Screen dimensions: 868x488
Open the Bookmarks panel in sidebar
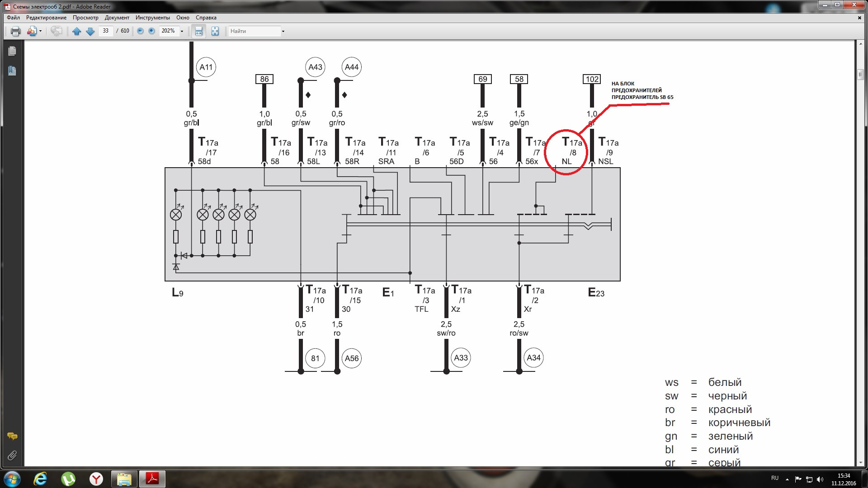[12, 71]
